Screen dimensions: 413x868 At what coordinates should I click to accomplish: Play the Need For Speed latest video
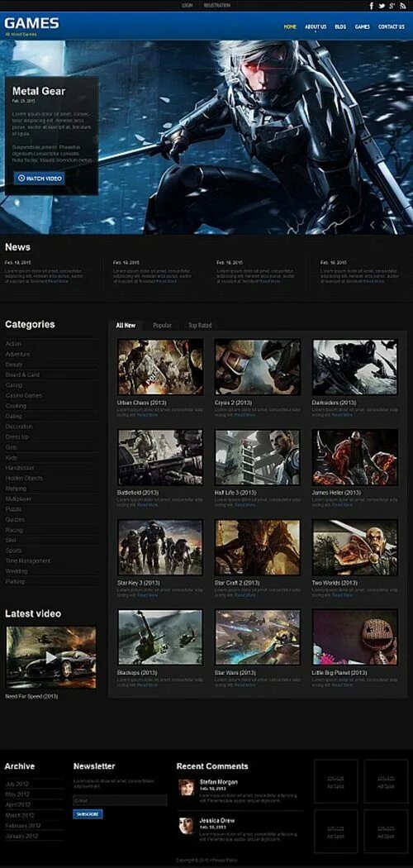[51, 657]
